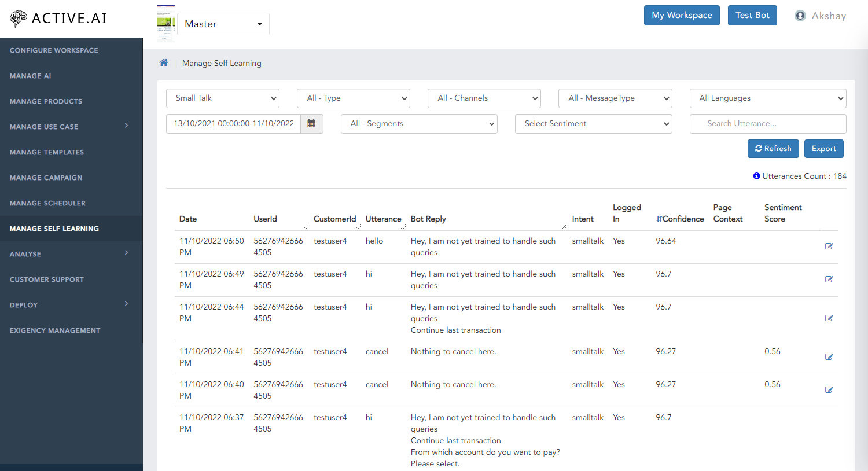
Task: Click 'From which account do you want to pay?'
Action: click(486, 452)
